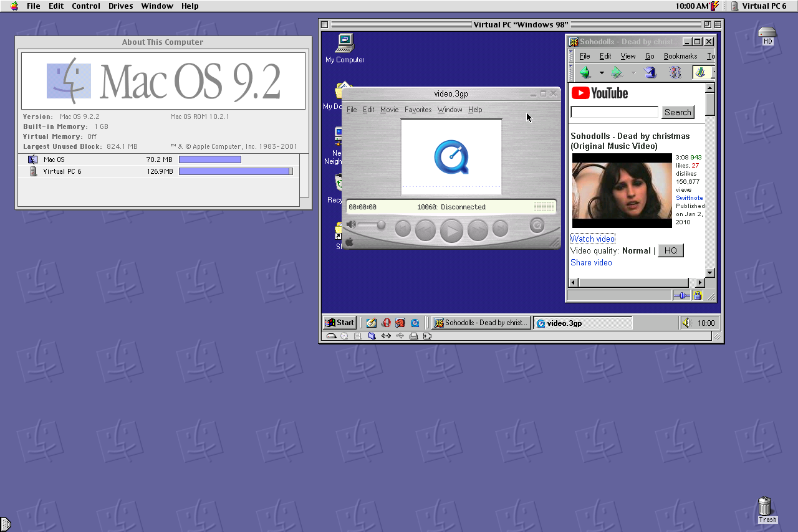This screenshot has width=798, height=532.
Task: Open QuickTime Edit menu
Action: [x=368, y=110]
